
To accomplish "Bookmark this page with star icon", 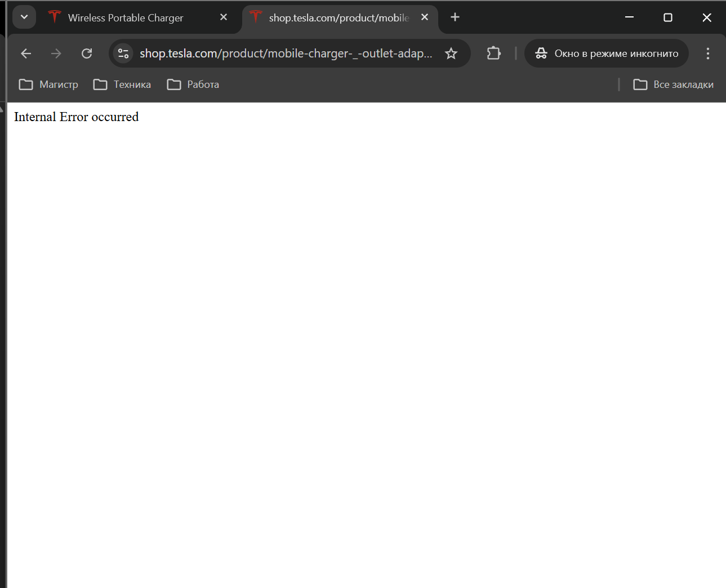I will pyautogui.click(x=451, y=54).
